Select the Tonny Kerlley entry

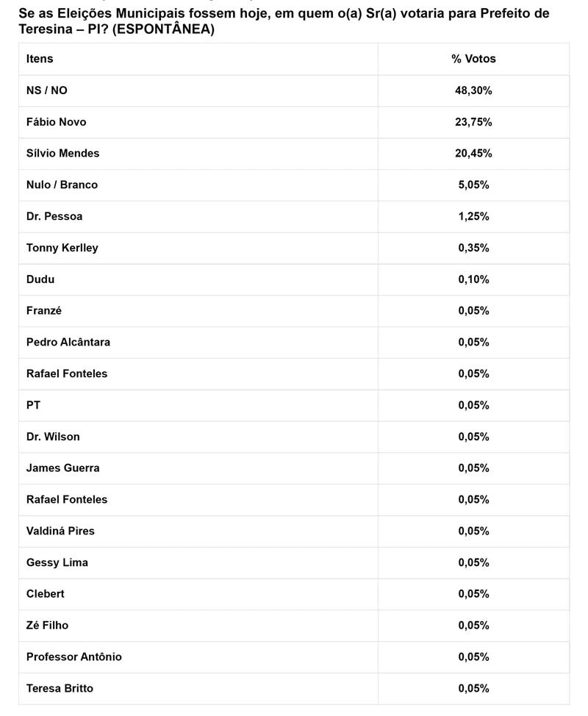point(62,248)
